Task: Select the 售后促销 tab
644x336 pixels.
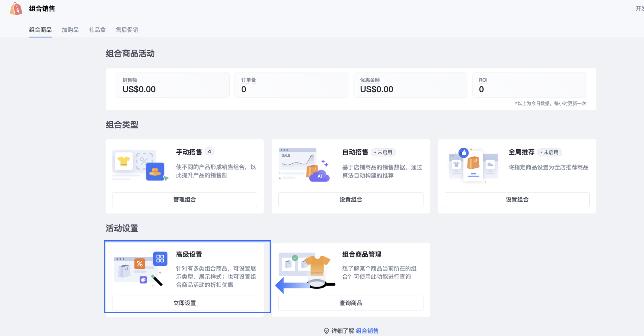Action: pos(127,30)
